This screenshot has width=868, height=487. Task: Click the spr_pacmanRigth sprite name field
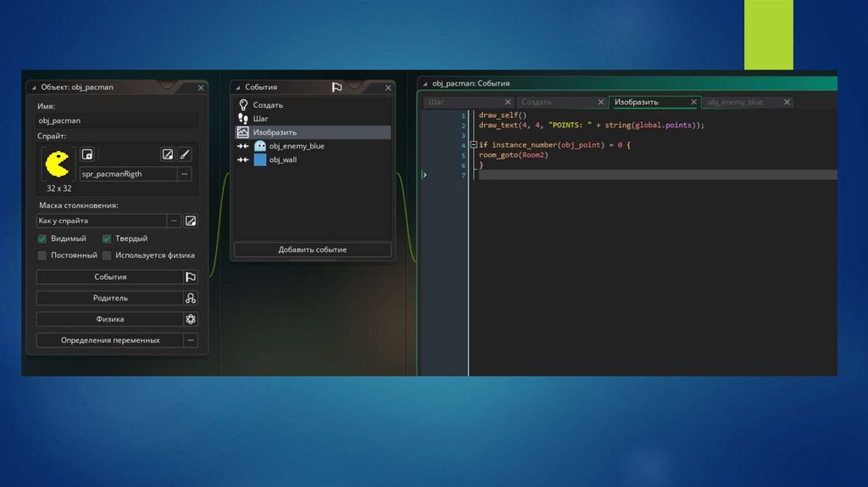(129, 174)
